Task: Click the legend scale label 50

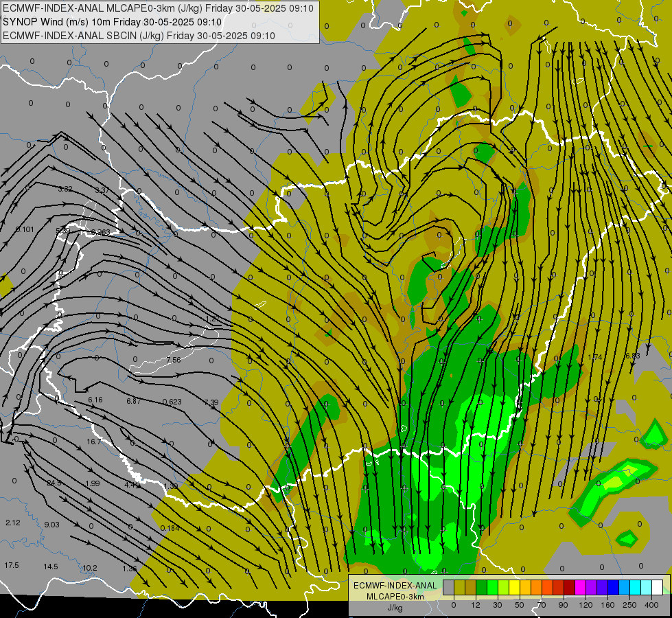Action: pyautogui.click(x=520, y=605)
